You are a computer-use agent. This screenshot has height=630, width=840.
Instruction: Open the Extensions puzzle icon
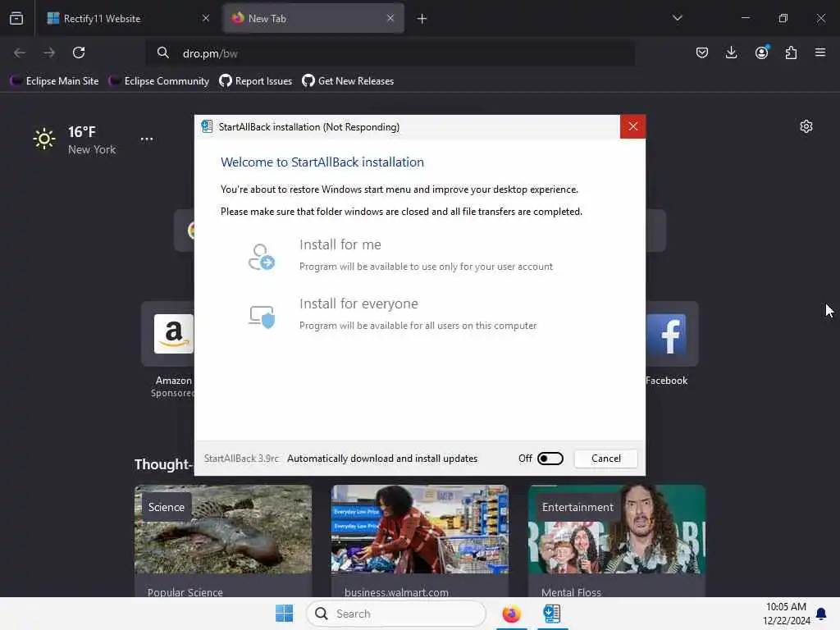[x=791, y=52]
